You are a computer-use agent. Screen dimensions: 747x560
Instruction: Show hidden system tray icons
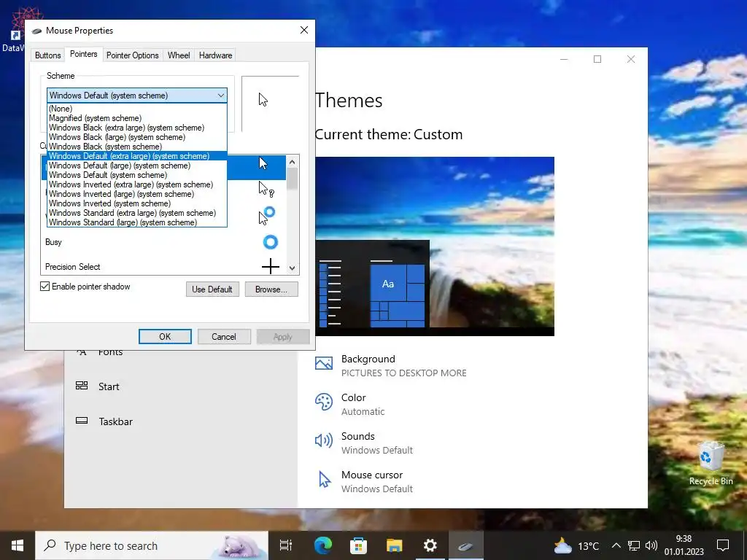(x=616, y=545)
